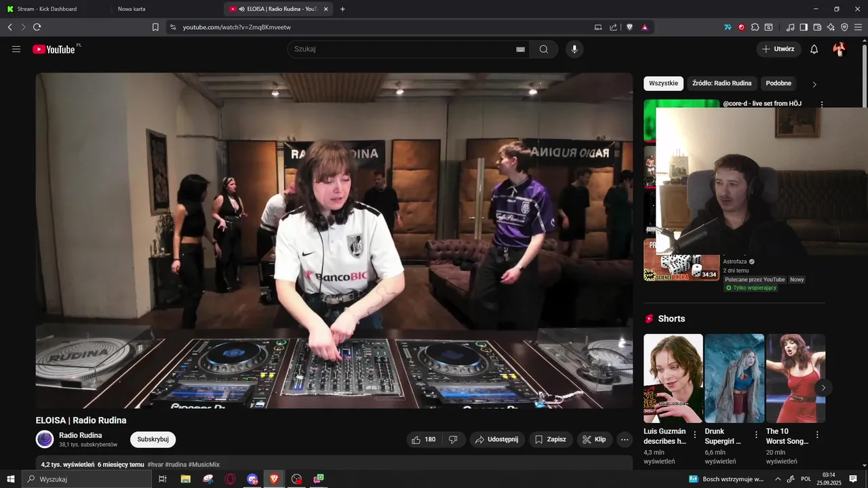Select the Podobne filter chip

(778, 83)
